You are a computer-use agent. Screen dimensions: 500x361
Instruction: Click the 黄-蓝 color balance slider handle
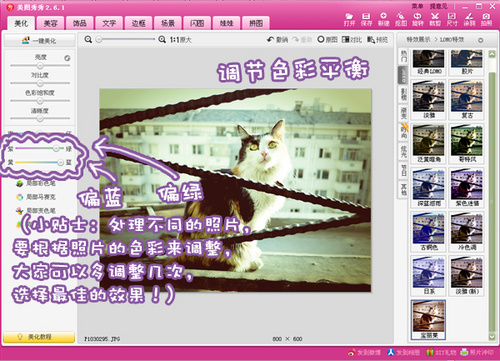point(60,162)
